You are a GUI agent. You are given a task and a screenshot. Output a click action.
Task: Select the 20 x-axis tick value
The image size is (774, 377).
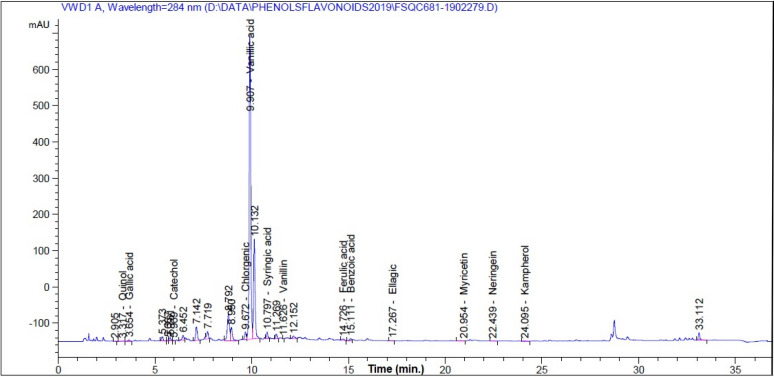pyautogui.click(x=445, y=369)
